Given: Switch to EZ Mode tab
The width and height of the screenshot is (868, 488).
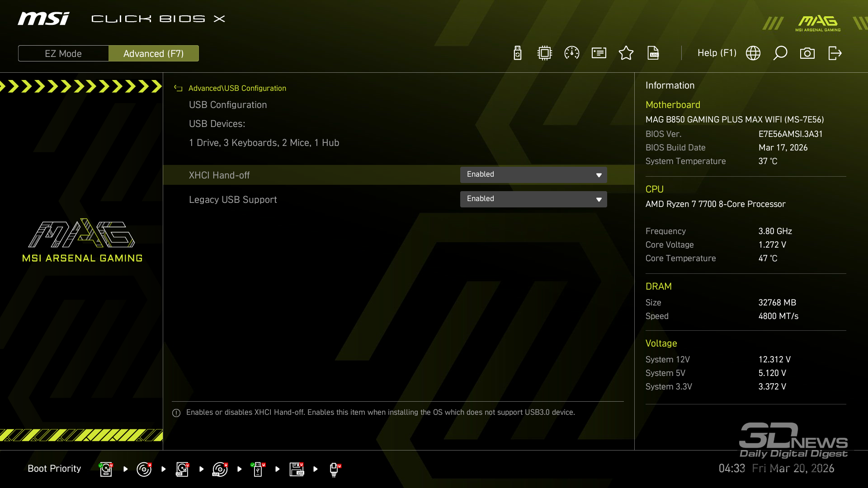Looking at the screenshot, I should 63,53.
